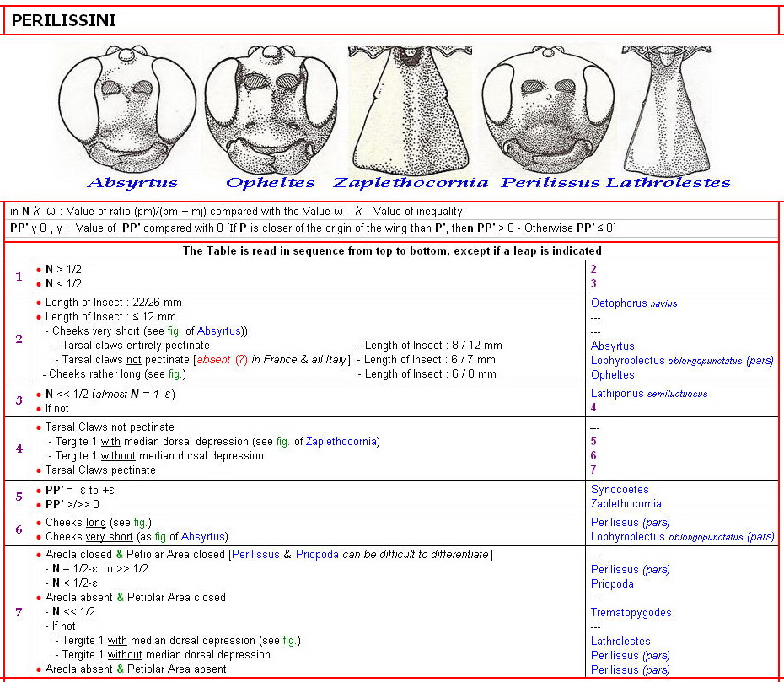Open the Lathrolestes result link in row 7
Image resolution: width=784 pixels, height=682 pixels.
pyautogui.click(x=620, y=641)
